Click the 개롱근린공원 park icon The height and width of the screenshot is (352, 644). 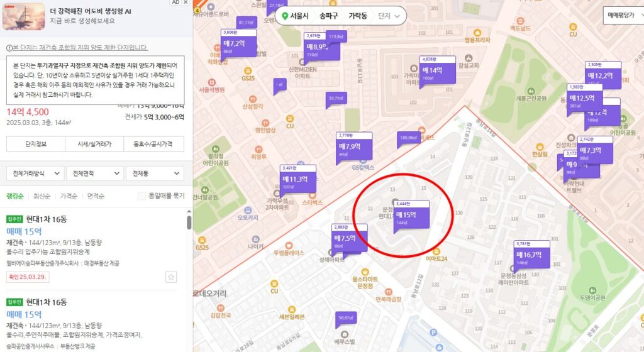click(531, 91)
